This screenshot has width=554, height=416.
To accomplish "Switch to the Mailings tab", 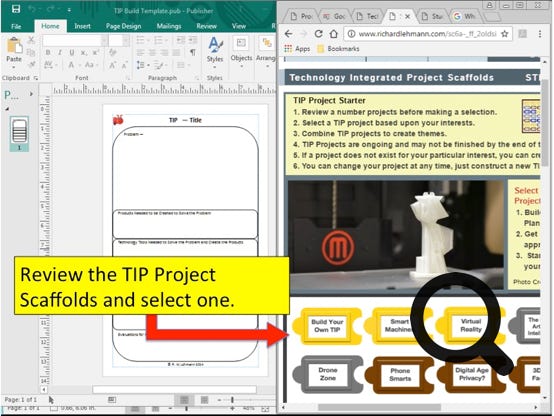I will coord(169,26).
